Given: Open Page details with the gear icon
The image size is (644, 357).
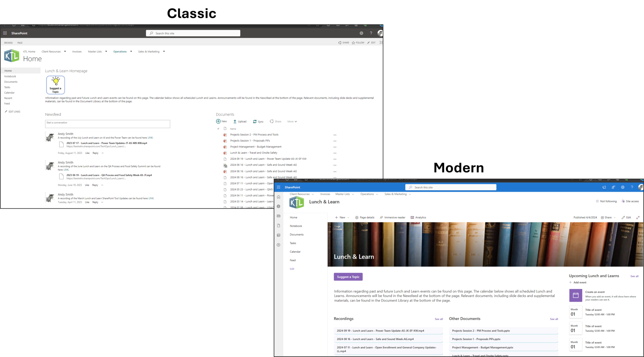Looking at the screenshot, I should [365, 217].
